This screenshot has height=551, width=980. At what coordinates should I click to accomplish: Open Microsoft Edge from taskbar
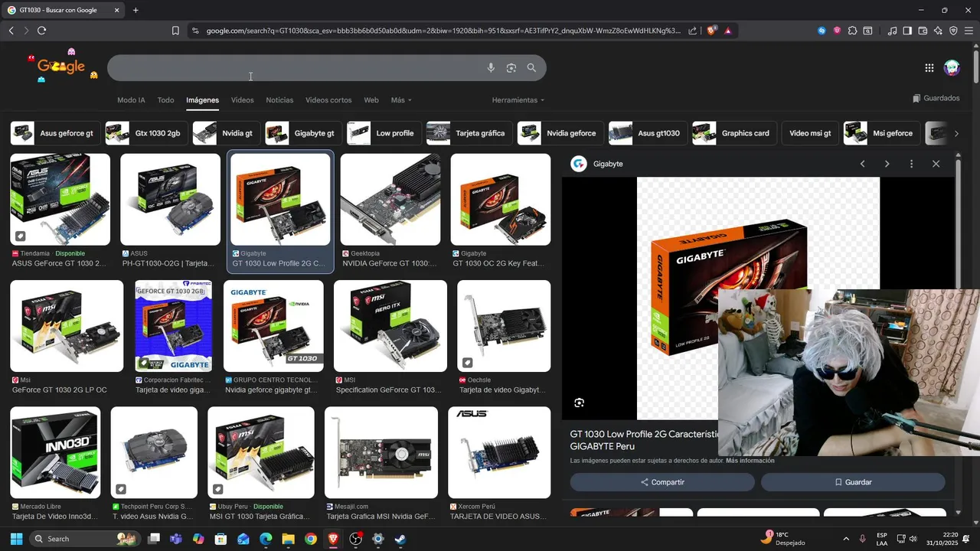click(266, 539)
